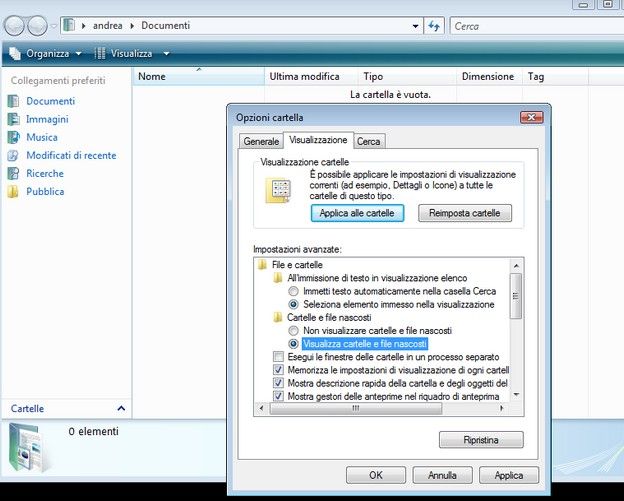Expand the address bar history dropdown
Viewport: 624px width, 501px height.
(x=415, y=26)
